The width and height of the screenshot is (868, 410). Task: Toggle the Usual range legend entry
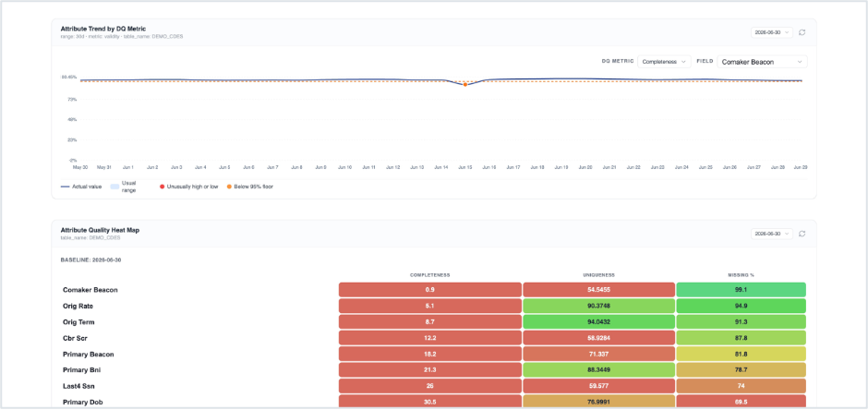click(124, 187)
